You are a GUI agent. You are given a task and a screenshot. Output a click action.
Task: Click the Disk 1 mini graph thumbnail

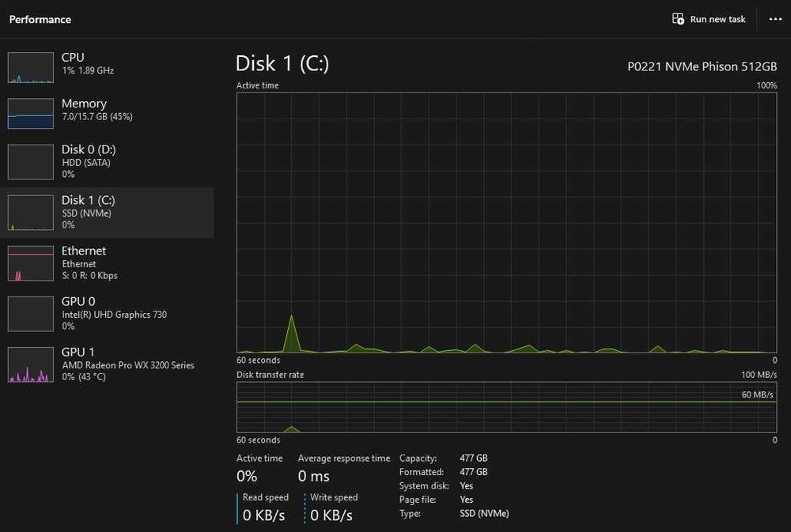[31, 213]
